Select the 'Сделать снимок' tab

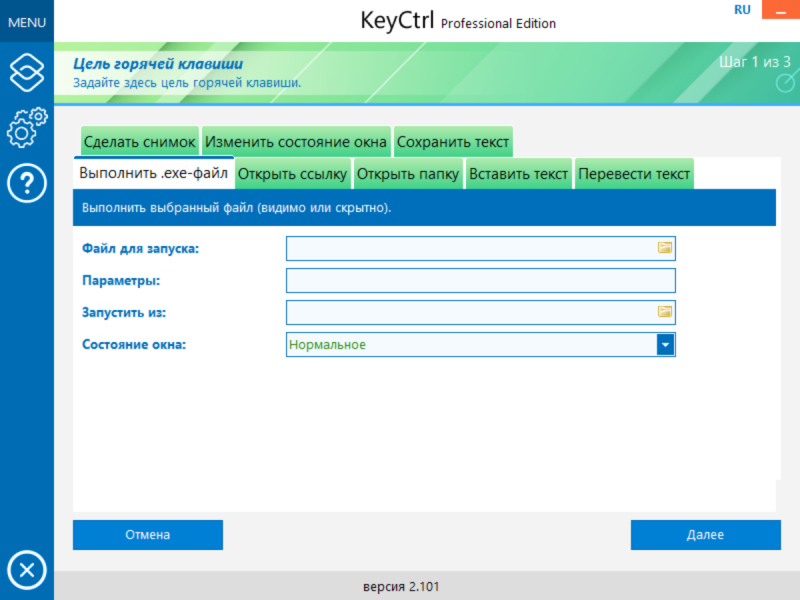140,141
